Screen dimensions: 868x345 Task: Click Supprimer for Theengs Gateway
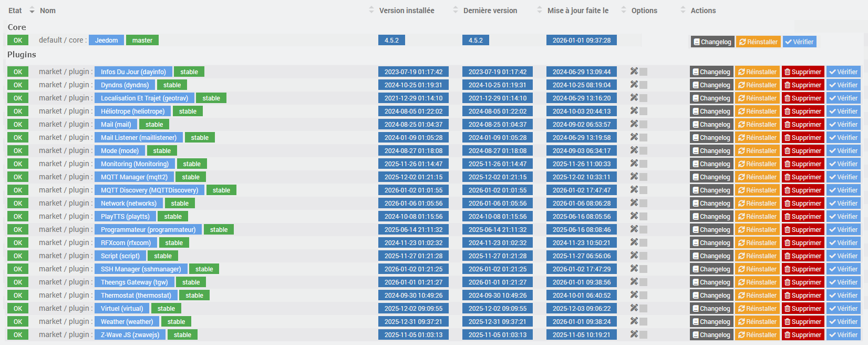(x=803, y=282)
